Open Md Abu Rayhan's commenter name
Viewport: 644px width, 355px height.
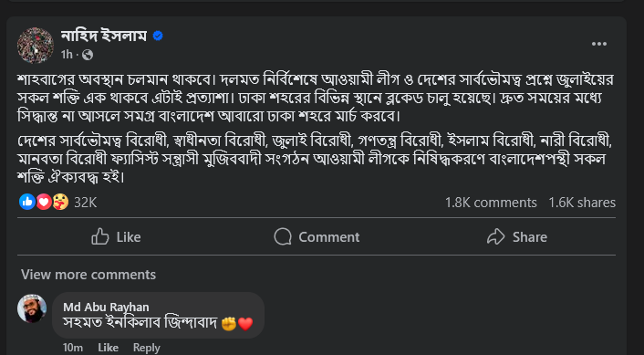106,307
